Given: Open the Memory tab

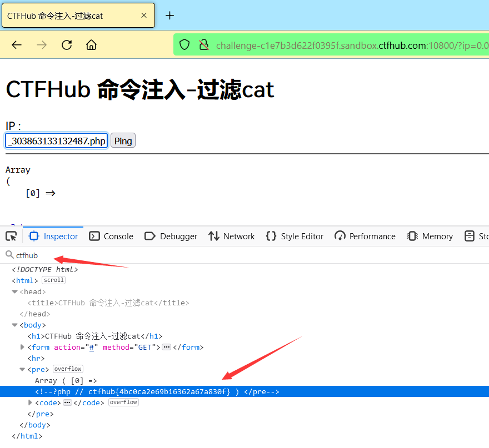Looking at the screenshot, I should point(430,236).
